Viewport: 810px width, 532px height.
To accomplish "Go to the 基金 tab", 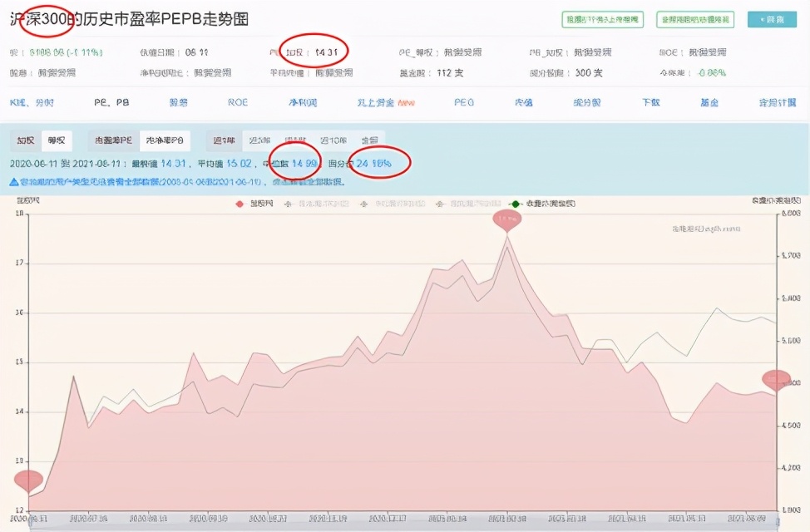I will coord(709,105).
